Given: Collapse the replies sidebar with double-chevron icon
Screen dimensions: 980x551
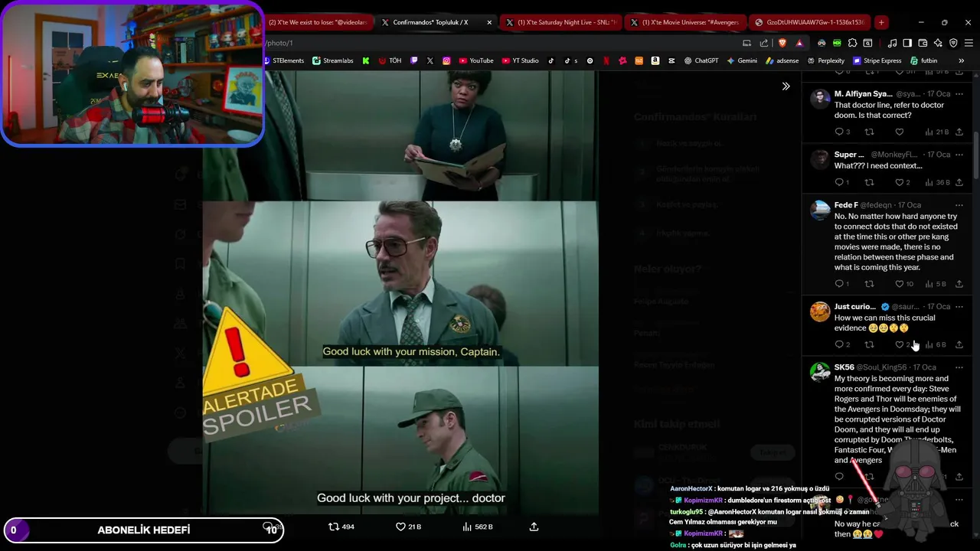Looking at the screenshot, I should pyautogui.click(x=786, y=86).
